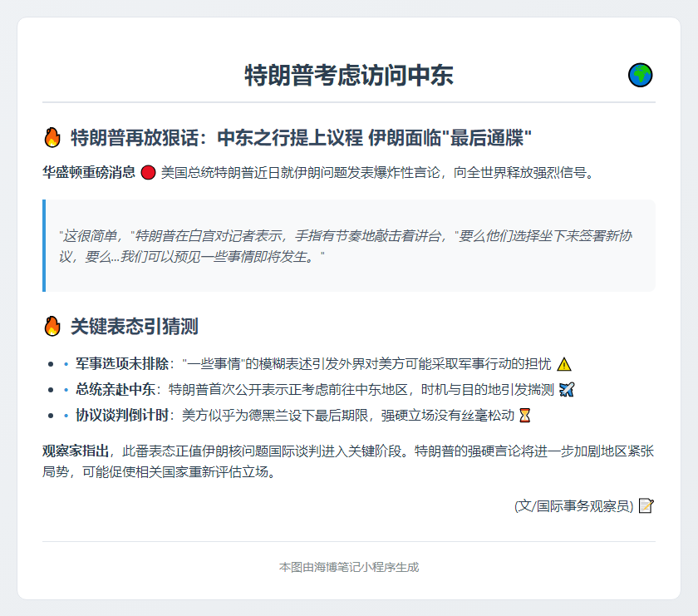Click the bold text 华盛顿重磅消息
The height and width of the screenshot is (616, 698).
point(89,172)
